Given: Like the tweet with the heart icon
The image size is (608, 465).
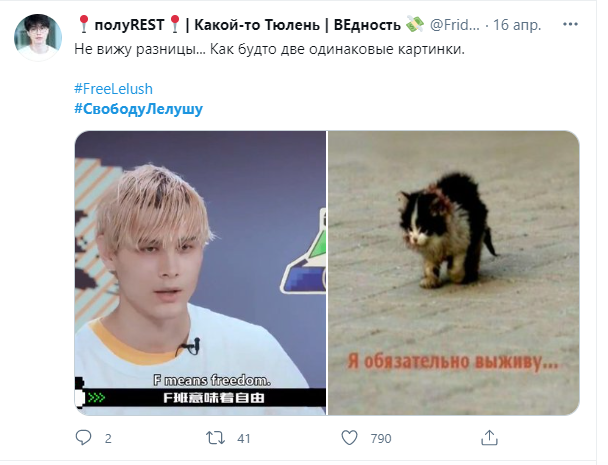Looking at the screenshot, I should (x=349, y=437).
